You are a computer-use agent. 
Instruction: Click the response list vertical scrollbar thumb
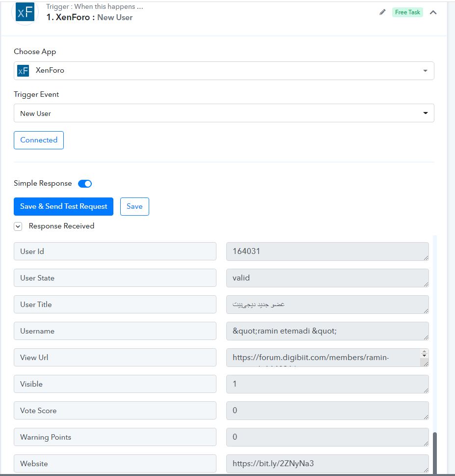click(x=435, y=453)
